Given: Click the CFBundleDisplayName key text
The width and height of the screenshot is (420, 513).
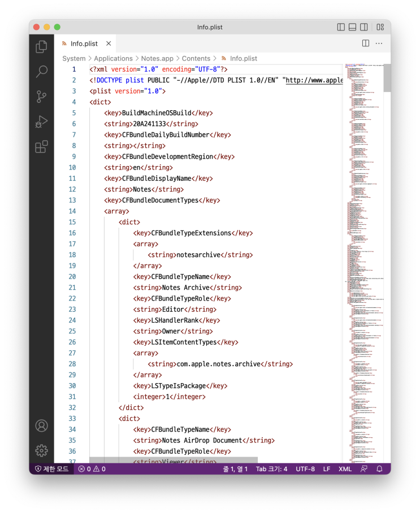Looking at the screenshot, I should point(157,179).
